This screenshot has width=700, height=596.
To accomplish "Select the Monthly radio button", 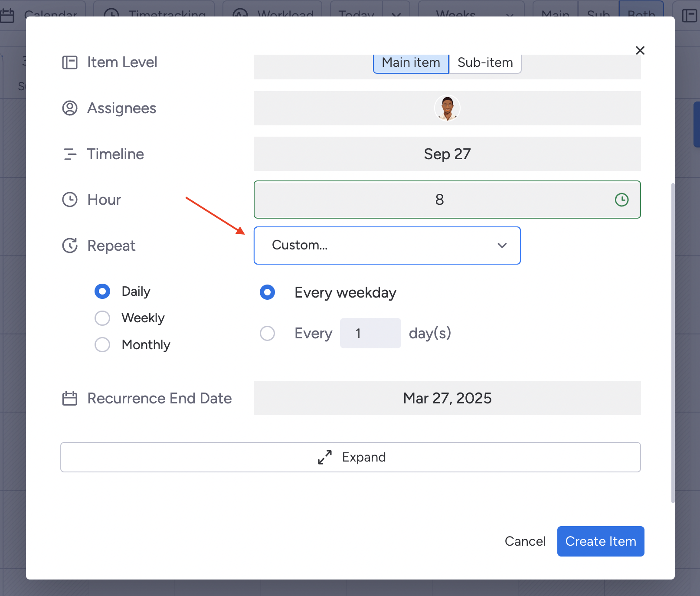I will [x=102, y=345].
